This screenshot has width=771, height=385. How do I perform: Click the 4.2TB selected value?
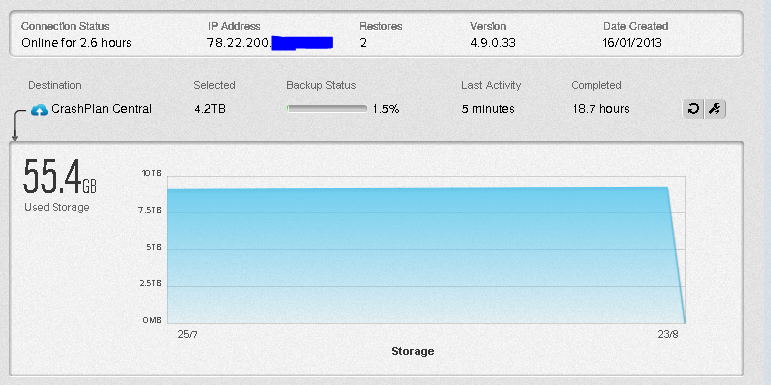pos(210,109)
